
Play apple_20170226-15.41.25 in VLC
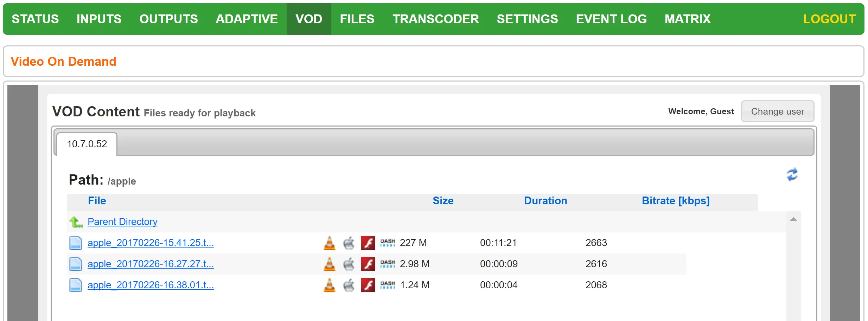pos(330,243)
